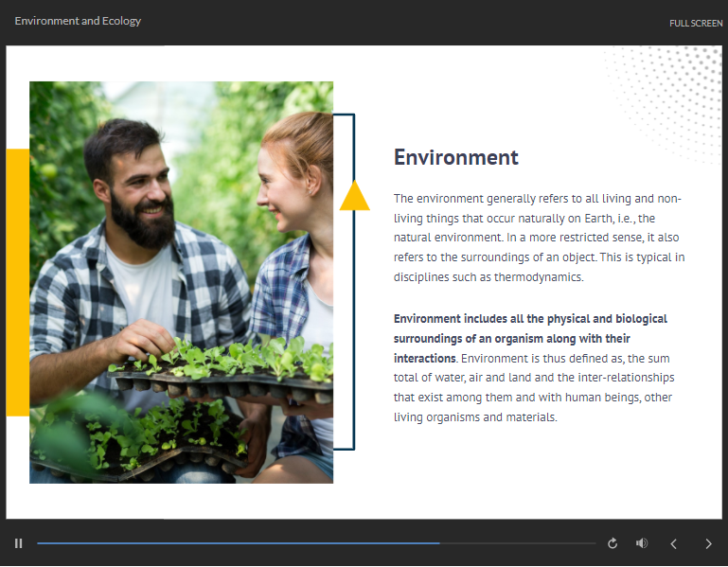
Task: Click the Environment heading
Action: pos(456,157)
